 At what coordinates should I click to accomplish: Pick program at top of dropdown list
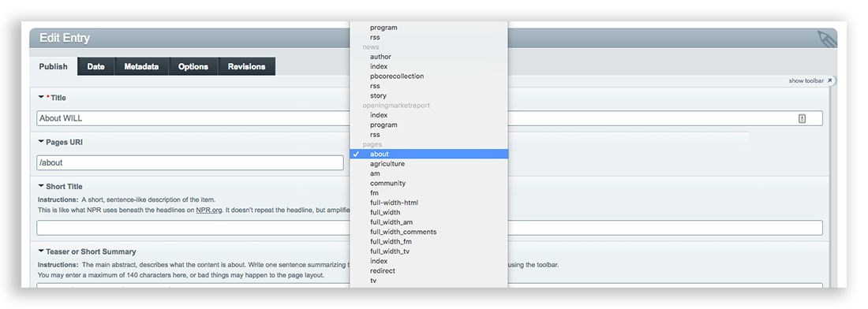coord(429,28)
